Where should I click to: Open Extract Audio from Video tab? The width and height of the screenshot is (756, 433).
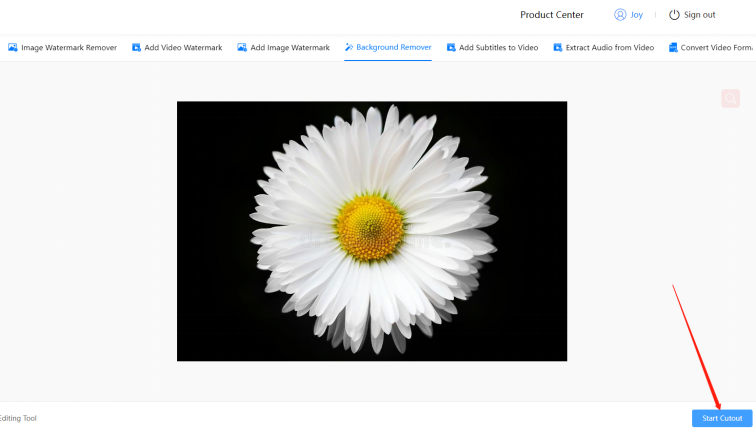pyautogui.click(x=604, y=48)
